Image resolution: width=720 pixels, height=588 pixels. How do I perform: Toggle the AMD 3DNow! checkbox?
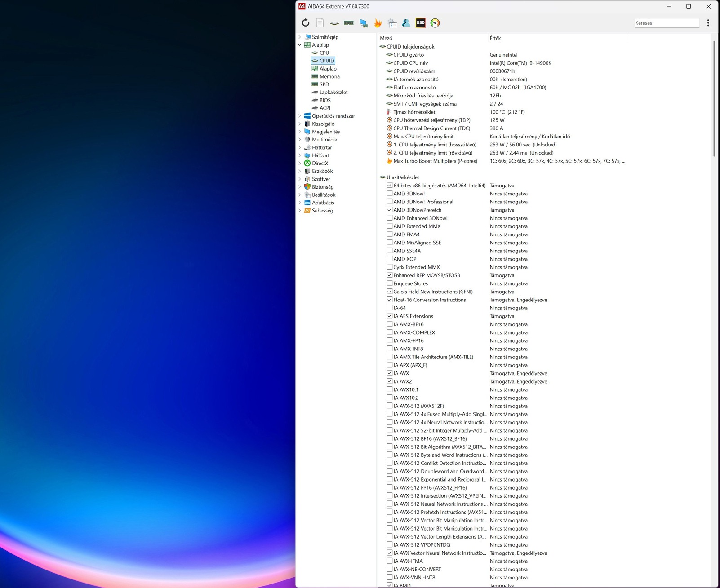point(390,193)
